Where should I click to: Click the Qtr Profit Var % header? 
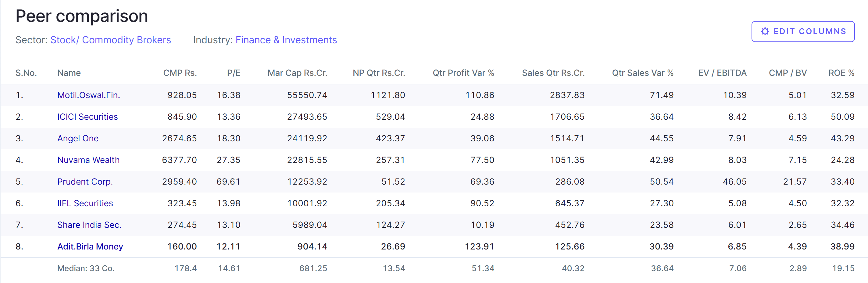(463, 73)
